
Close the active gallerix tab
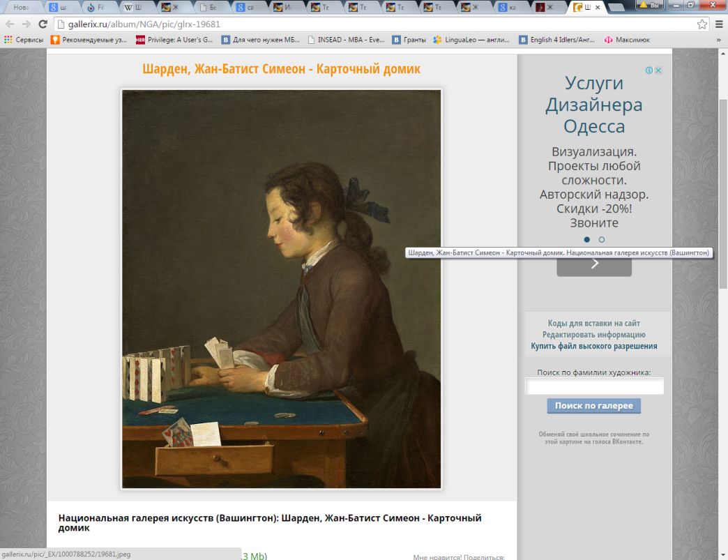click(x=598, y=7)
